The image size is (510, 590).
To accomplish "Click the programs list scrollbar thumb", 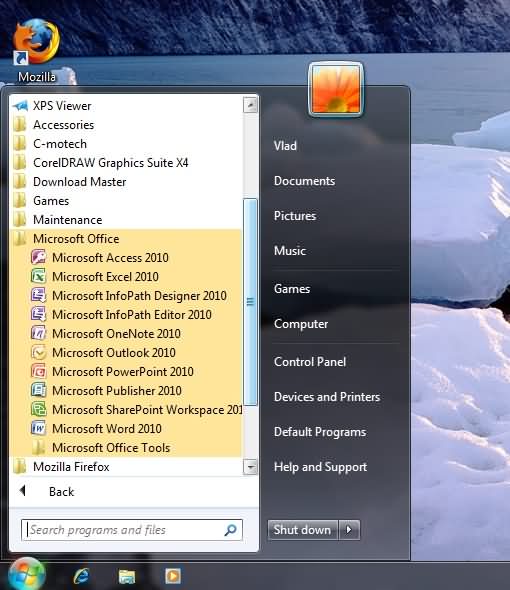I will click(x=250, y=302).
